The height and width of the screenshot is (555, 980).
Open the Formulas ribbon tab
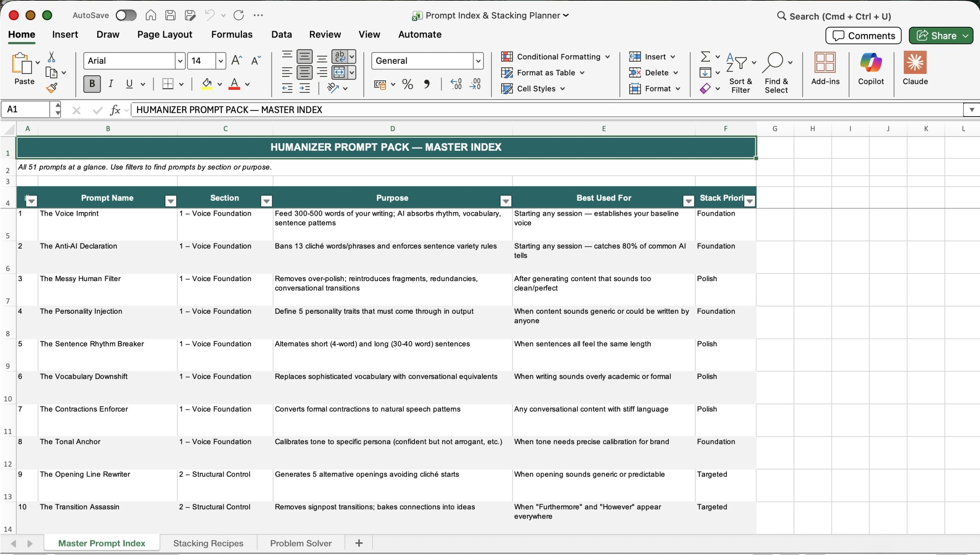pyautogui.click(x=232, y=34)
